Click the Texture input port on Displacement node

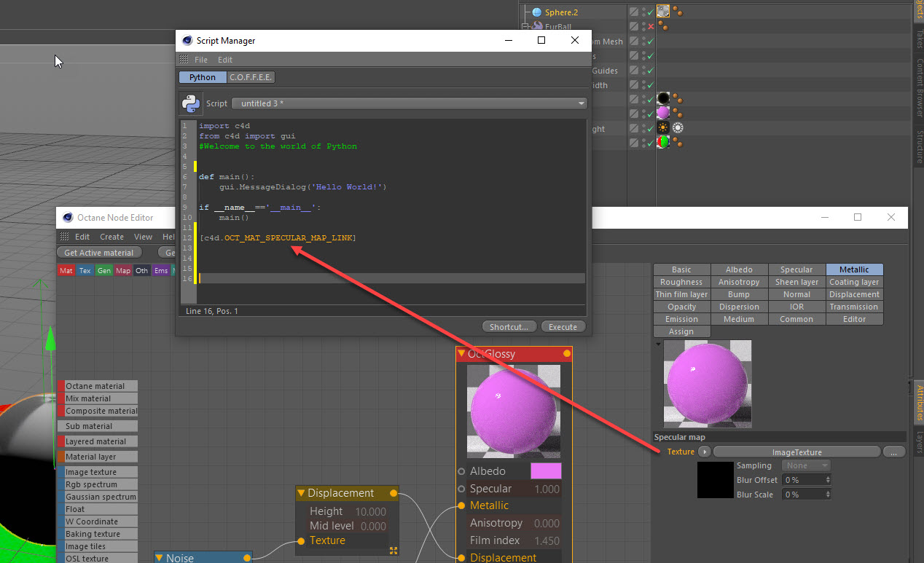pyautogui.click(x=299, y=540)
